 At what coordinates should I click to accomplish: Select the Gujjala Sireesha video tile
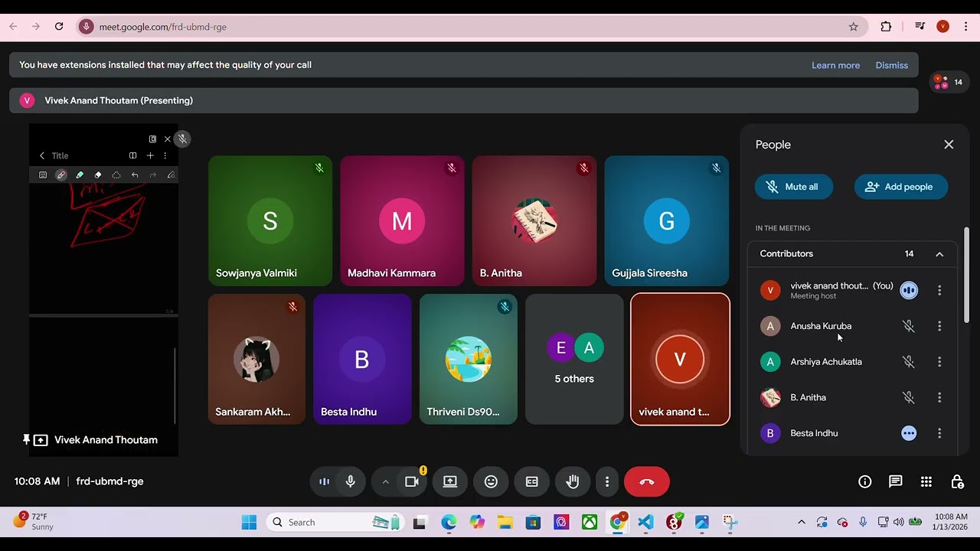point(667,221)
